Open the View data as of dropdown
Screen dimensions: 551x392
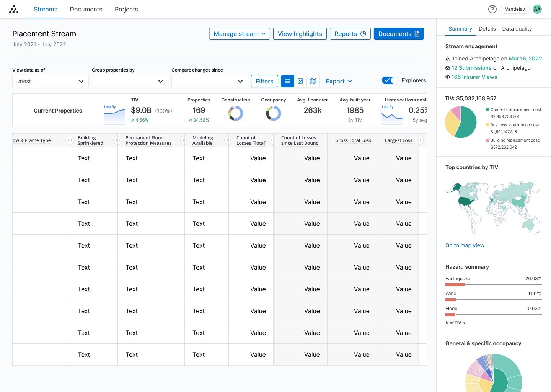[51, 81]
